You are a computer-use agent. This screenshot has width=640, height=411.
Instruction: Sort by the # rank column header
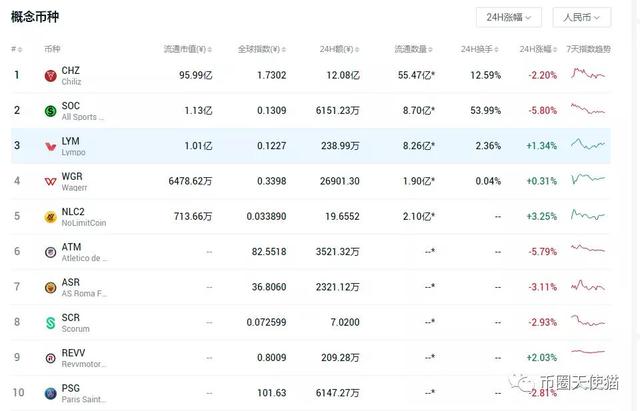(x=17, y=49)
